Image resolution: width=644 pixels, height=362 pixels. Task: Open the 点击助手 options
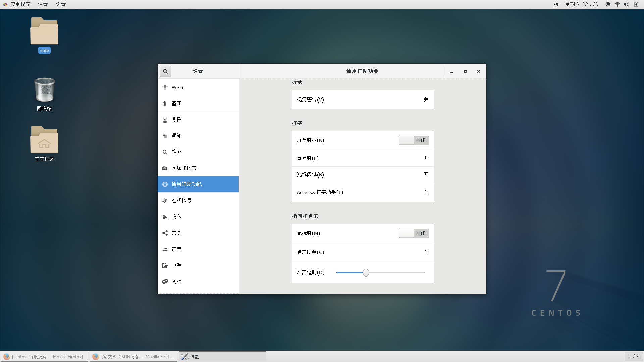pyautogui.click(x=363, y=252)
